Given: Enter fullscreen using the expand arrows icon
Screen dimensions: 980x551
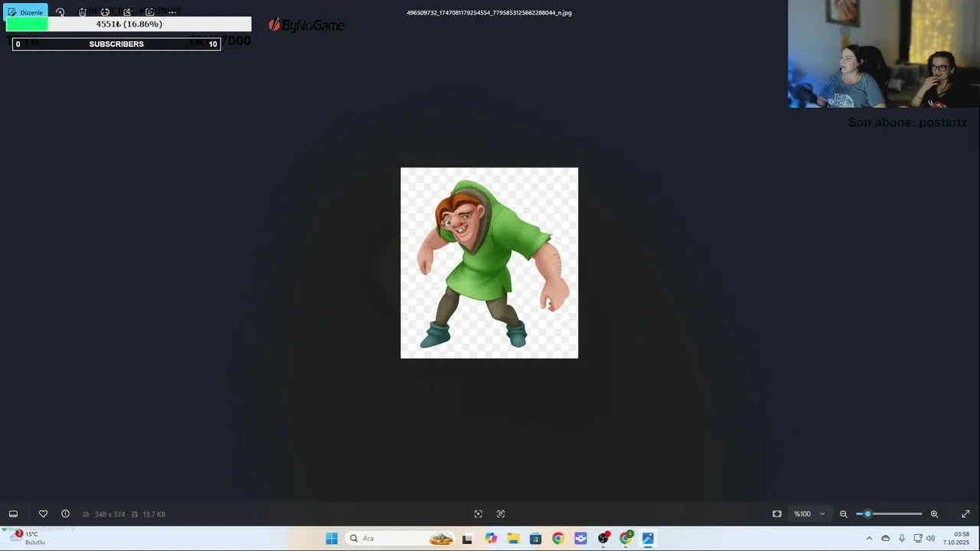Looking at the screenshot, I should [x=965, y=514].
